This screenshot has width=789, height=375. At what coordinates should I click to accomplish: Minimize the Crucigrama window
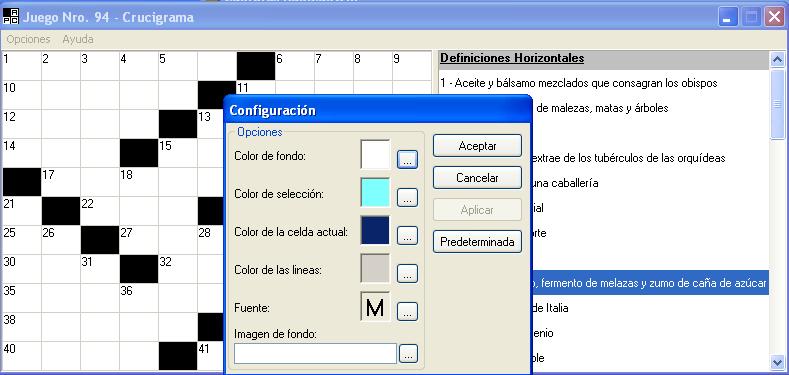[x=727, y=18]
